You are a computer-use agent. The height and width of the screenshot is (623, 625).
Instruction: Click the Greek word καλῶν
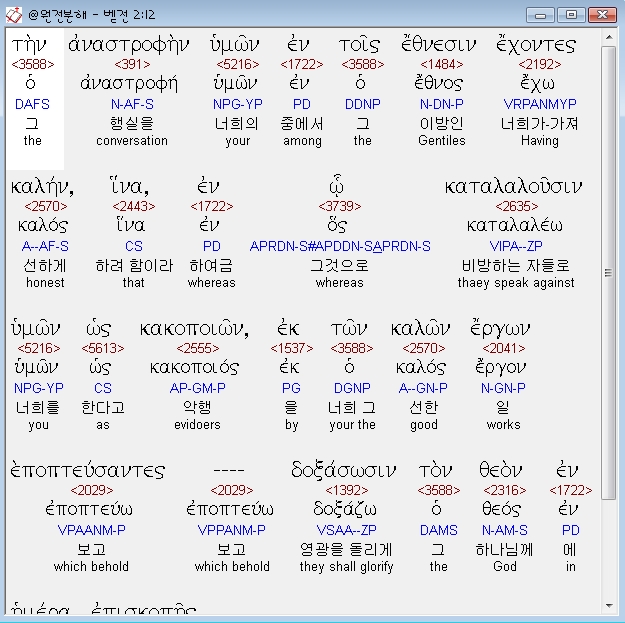421,329
